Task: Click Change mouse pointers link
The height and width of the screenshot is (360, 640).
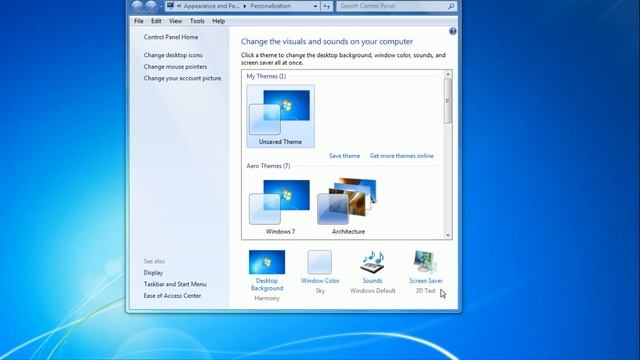Action: 175,67
